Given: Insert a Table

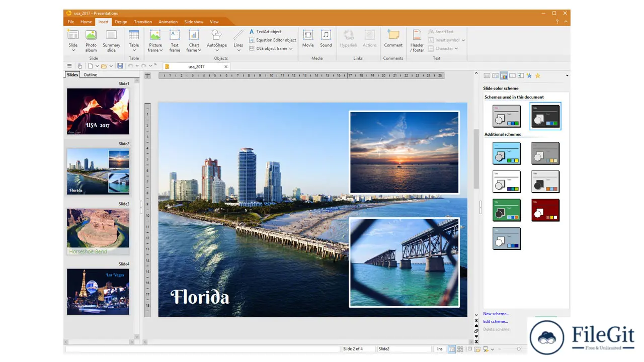Looking at the screenshot, I should (x=134, y=41).
